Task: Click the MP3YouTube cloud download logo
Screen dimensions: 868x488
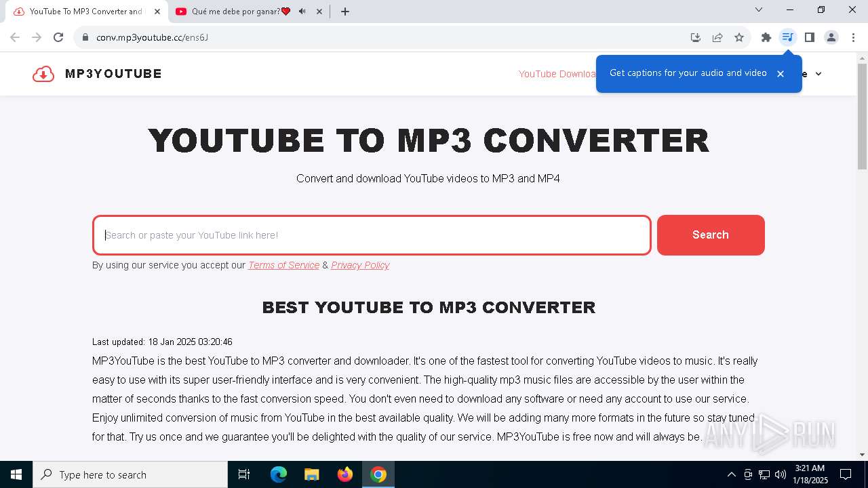Action: point(43,74)
